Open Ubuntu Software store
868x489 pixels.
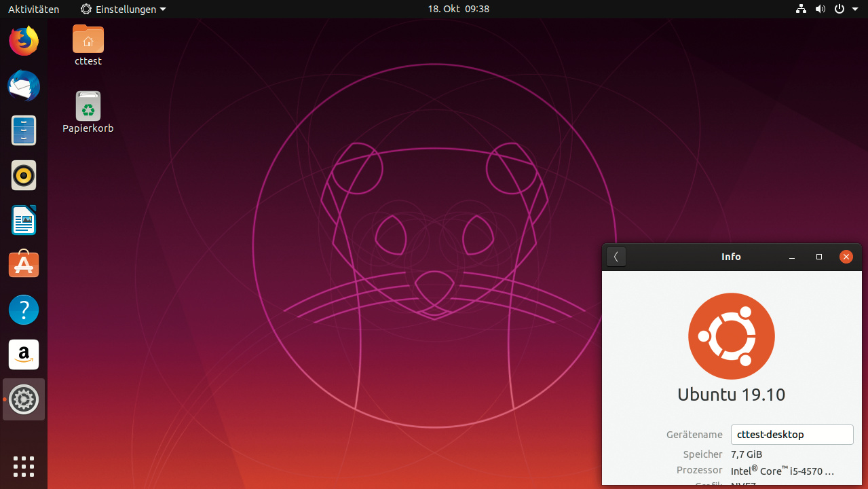[24, 264]
